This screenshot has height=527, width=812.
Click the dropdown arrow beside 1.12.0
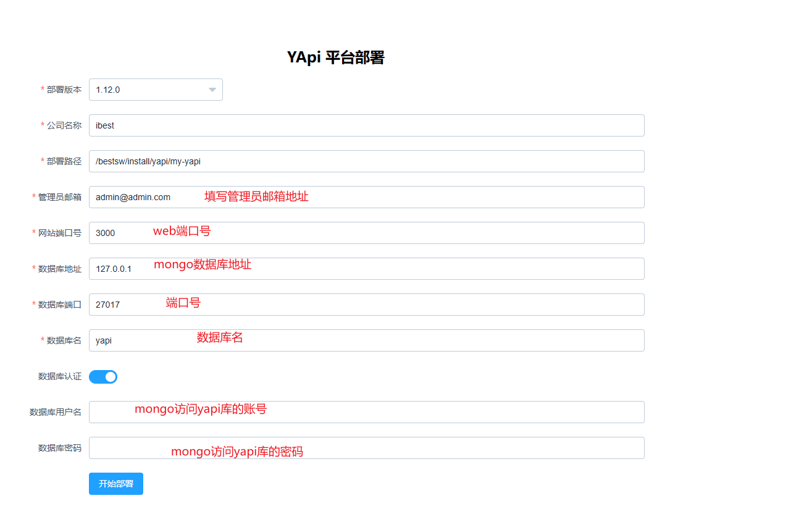pyautogui.click(x=212, y=90)
